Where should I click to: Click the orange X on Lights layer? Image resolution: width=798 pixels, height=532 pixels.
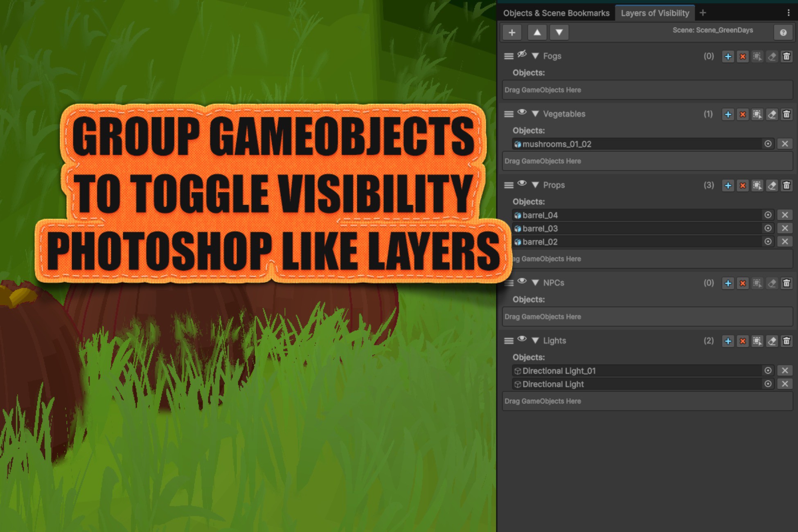tap(742, 341)
